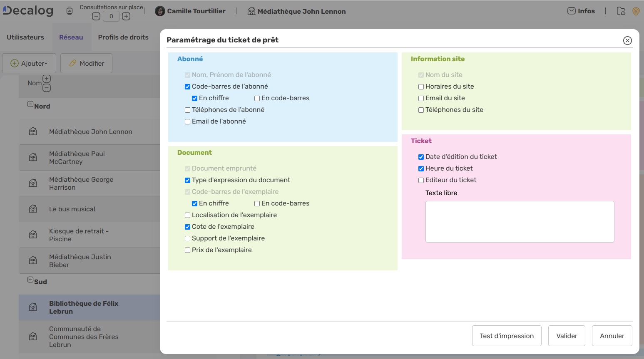Viewport: 644px width, 359px height.
Task: Click Camille Tourtillier user avatar
Action: point(160,11)
